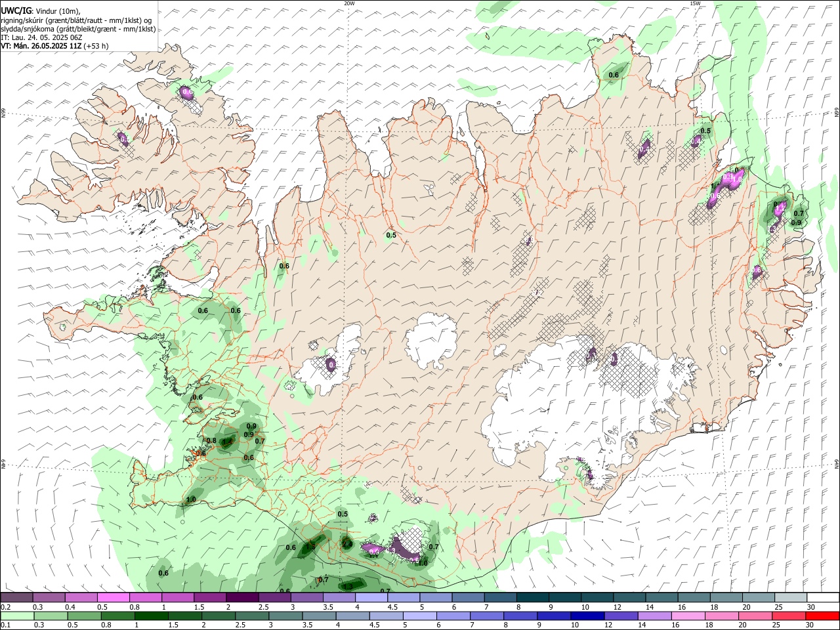
Task: Click the '1.0' value on the Reykjanes peninsula
Action: click(191, 500)
